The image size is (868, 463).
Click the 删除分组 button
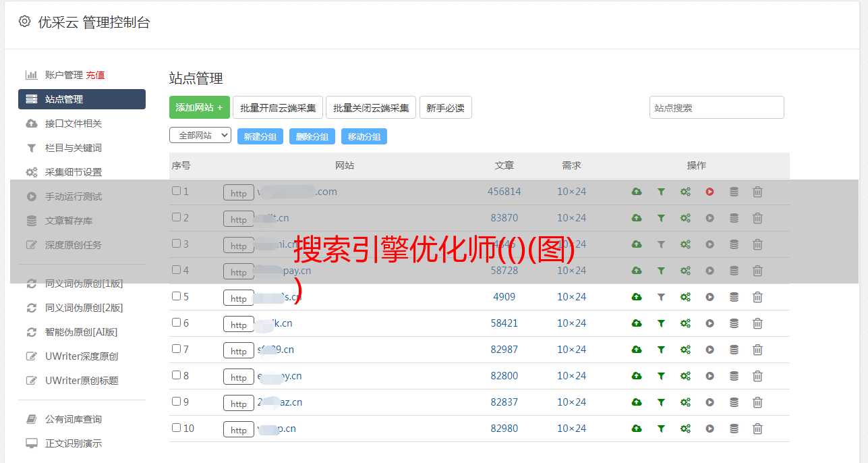pos(312,136)
